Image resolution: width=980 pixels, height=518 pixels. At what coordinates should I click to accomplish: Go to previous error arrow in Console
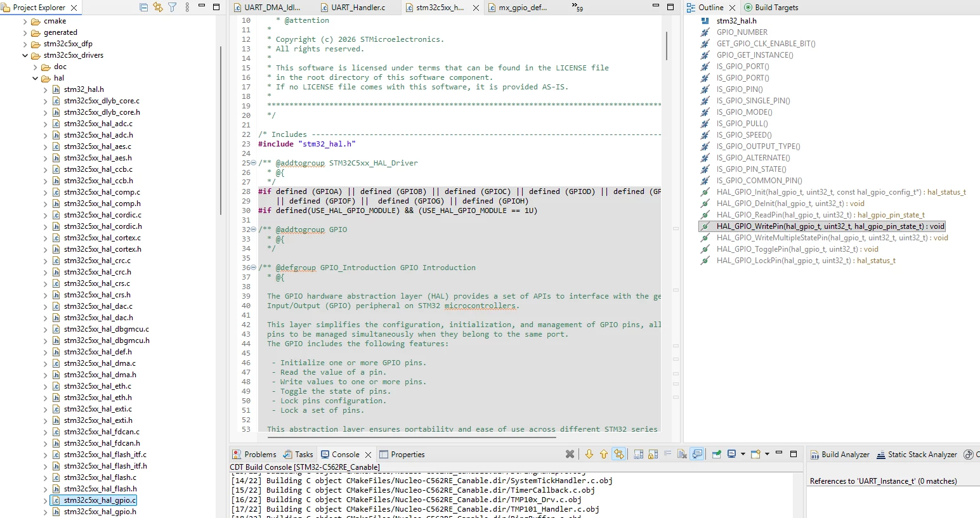tap(603, 454)
